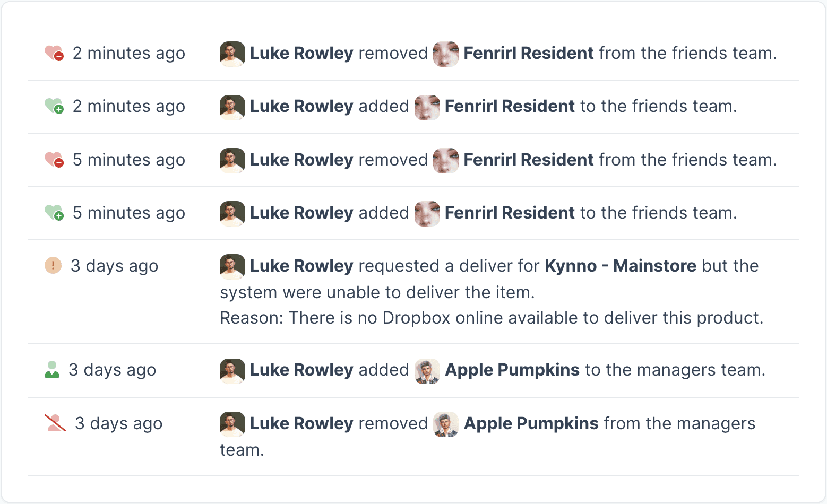Viewport: 827px width, 504px height.
Task: Click the Fenrirl Resident name in the last "5 minutes ago" entry
Action: [510, 213]
